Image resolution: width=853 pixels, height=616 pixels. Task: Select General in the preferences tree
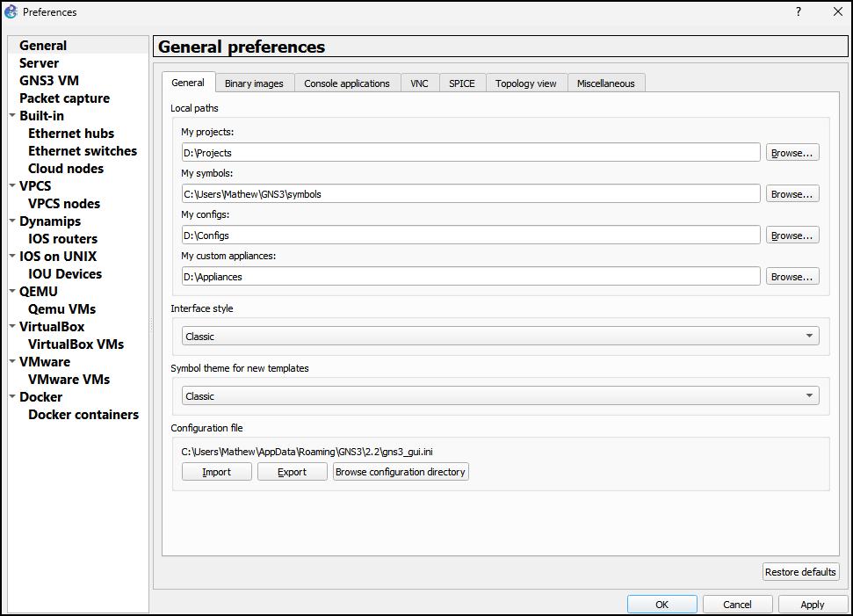click(43, 46)
